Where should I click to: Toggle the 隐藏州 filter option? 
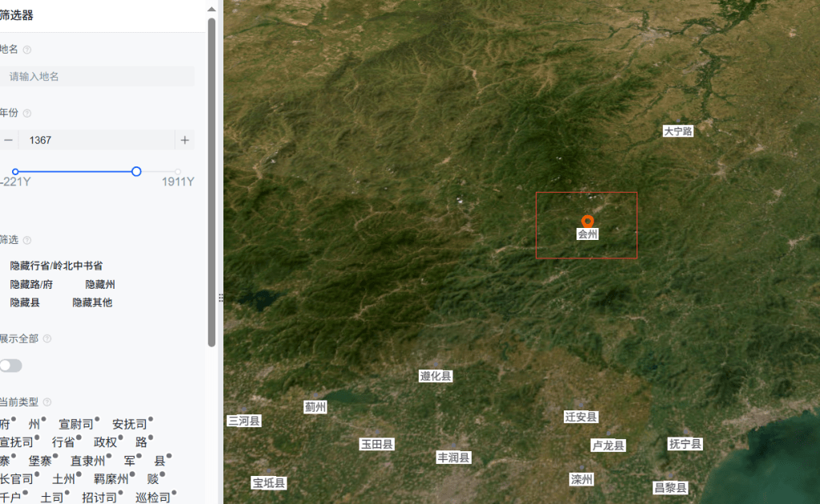(100, 285)
